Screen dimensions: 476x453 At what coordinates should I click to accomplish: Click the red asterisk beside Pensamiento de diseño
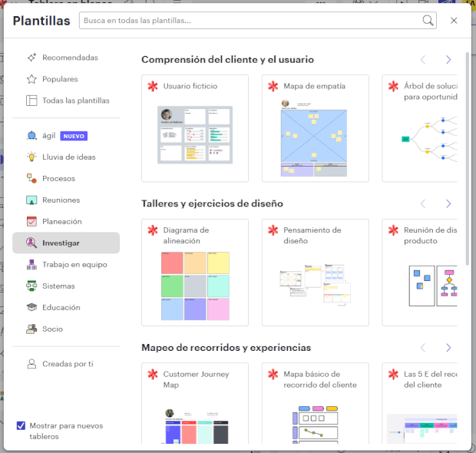(273, 230)
